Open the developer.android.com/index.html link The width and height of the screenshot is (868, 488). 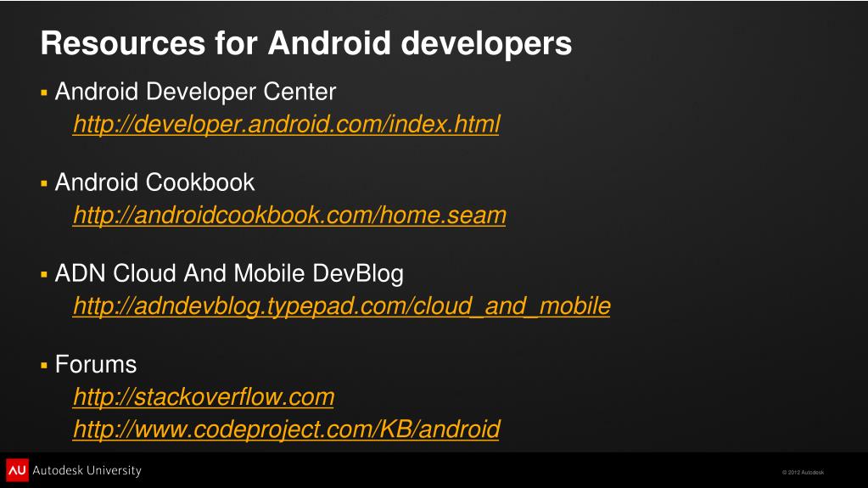(x=286, y=124)
